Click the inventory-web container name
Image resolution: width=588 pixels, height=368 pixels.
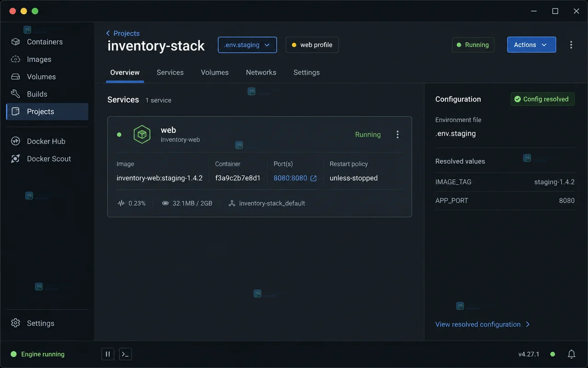tap(180, 140)
